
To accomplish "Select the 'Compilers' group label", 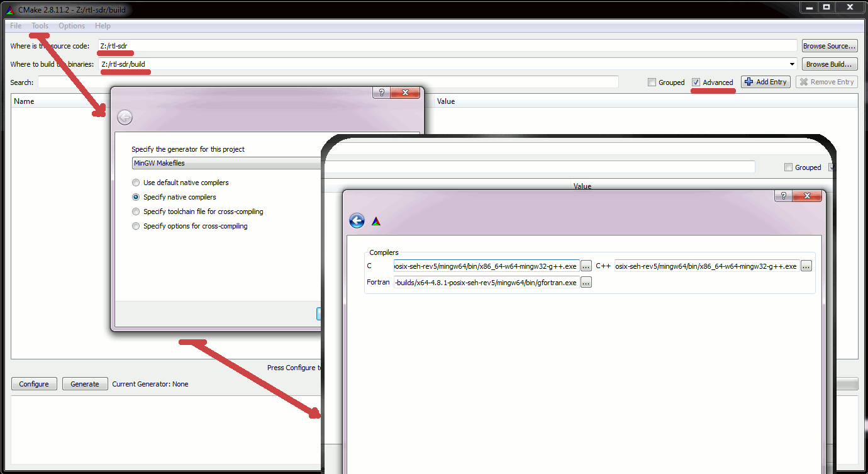I will click(x=384, y=252).
